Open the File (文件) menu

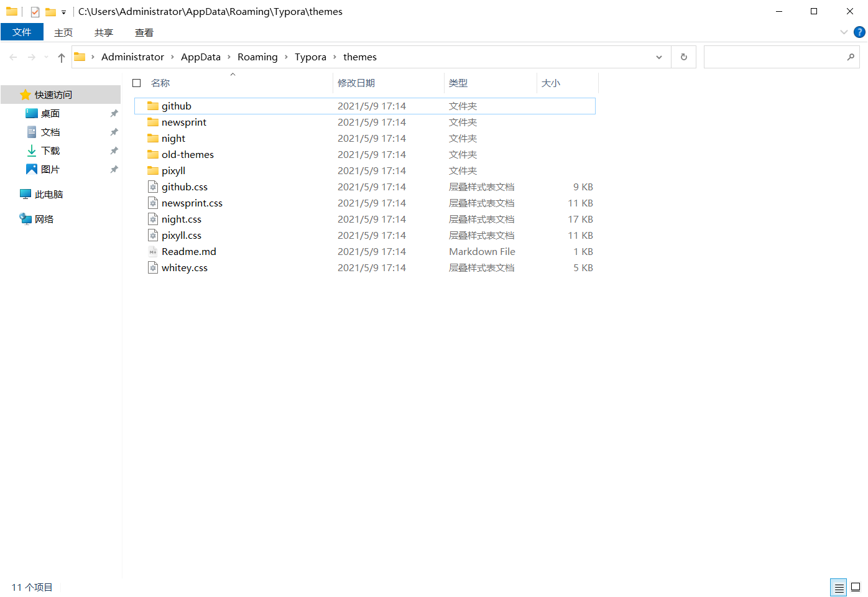pyautogui.click(x=22, y=32)
